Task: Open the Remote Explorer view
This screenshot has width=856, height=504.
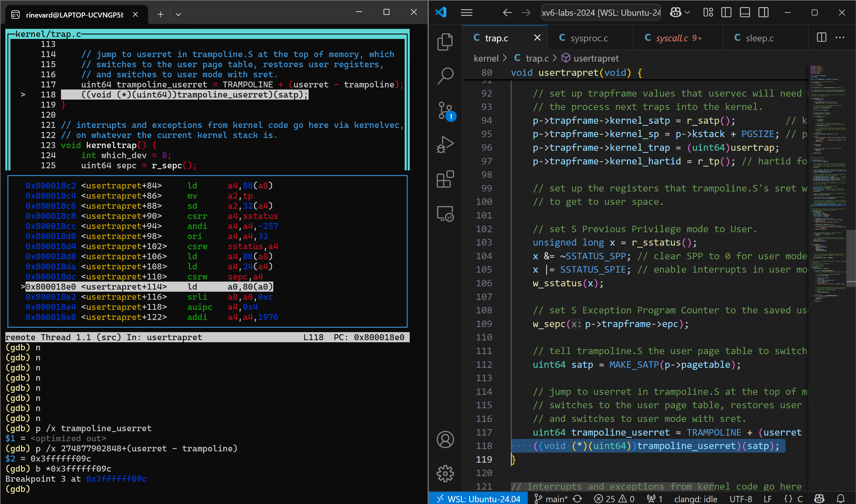Action: click(x=445, y=213)
